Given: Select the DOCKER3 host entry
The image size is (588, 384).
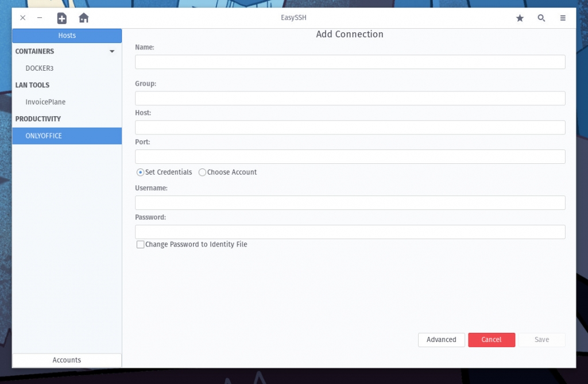Looking at the screenshot, I should [40, 68].
